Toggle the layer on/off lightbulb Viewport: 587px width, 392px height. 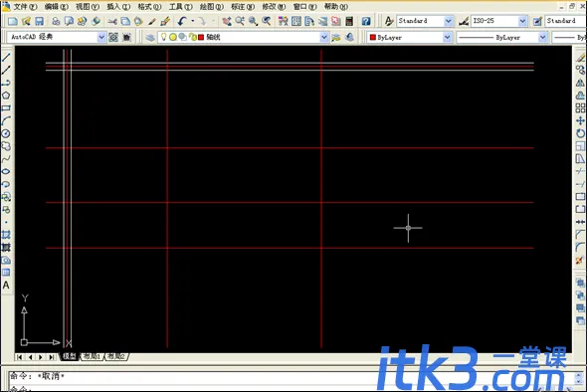pos(163,37)
